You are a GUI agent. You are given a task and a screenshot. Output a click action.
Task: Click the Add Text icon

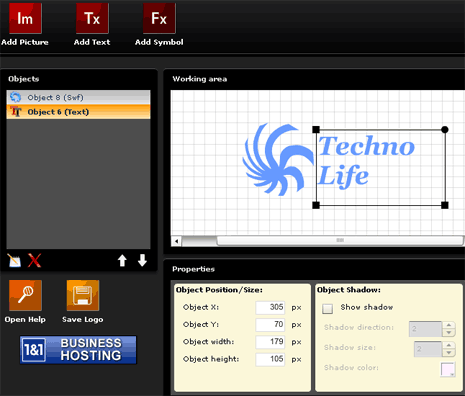(x=92, y=18)
